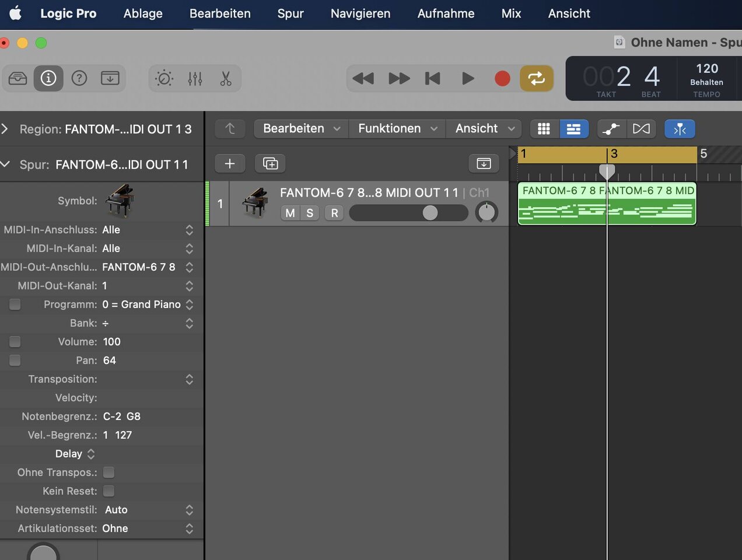Collapse the Spur inspector section
Screen dimensions: 742x560
point(5,164)
